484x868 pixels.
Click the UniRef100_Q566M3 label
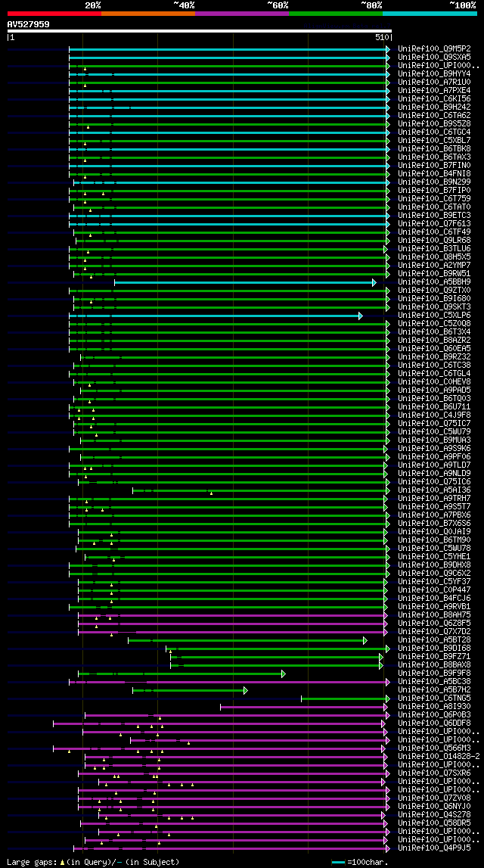click(x=434, y=748)
